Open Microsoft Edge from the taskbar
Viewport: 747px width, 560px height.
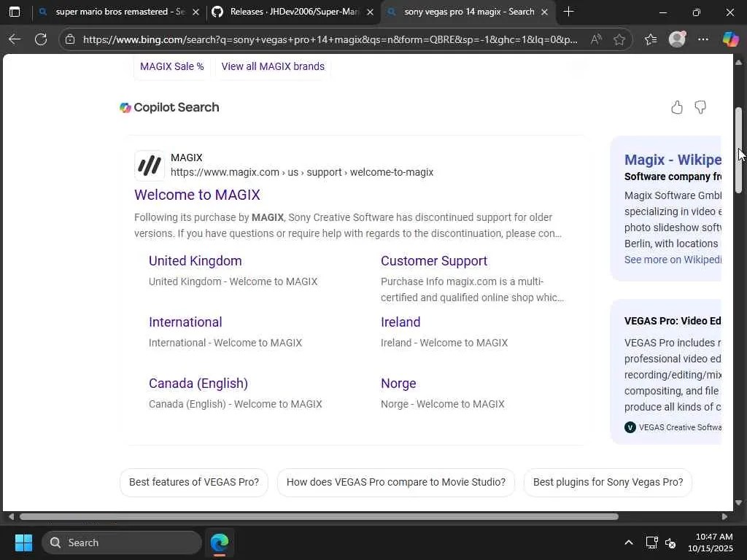[220, 542]
